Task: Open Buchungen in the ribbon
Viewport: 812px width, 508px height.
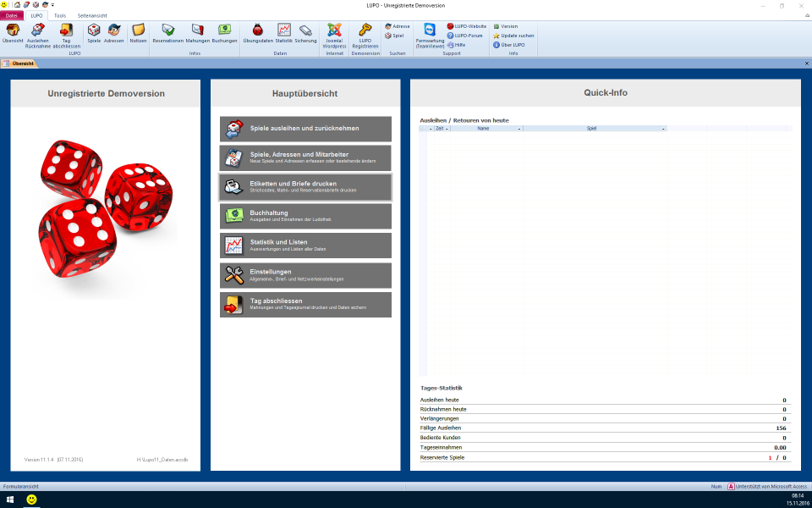Action: point(224,33)
